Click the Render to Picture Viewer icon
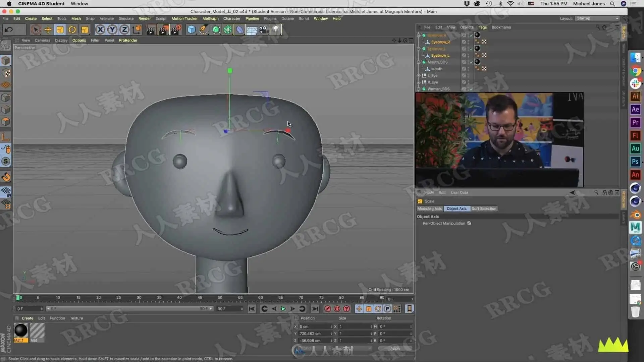644x362 pixels. (x=163, y=30)
